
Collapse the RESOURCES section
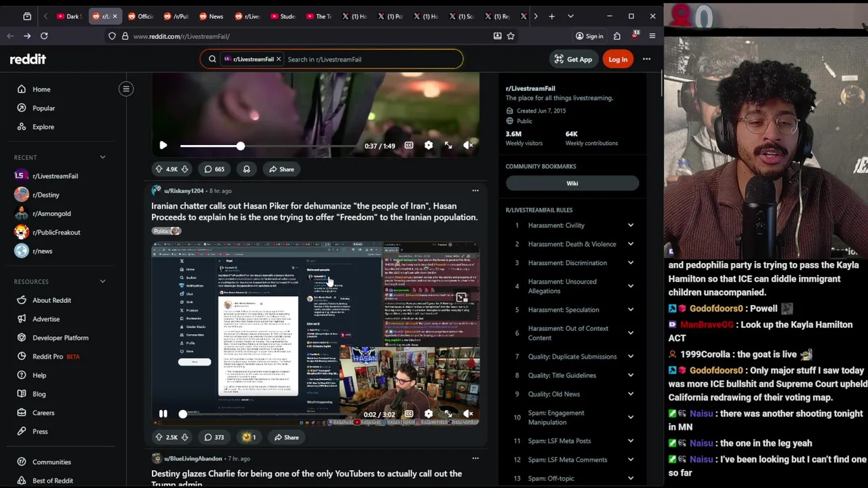102,281
